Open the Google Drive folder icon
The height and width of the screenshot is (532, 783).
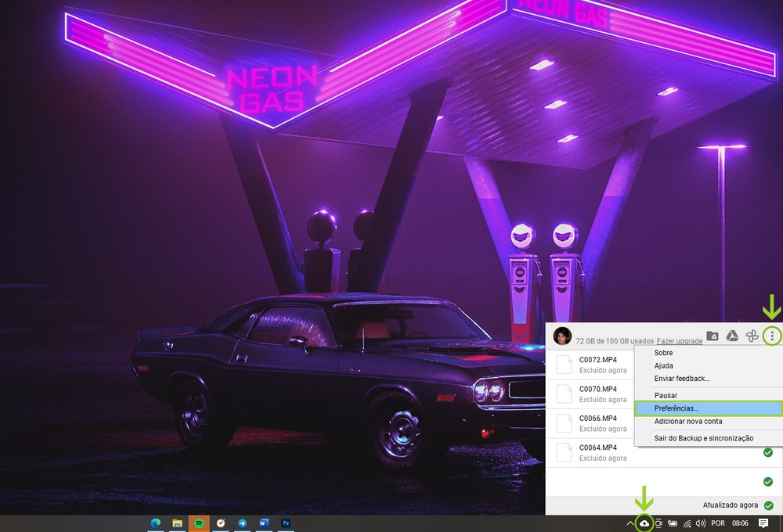(x=713, y=336)
